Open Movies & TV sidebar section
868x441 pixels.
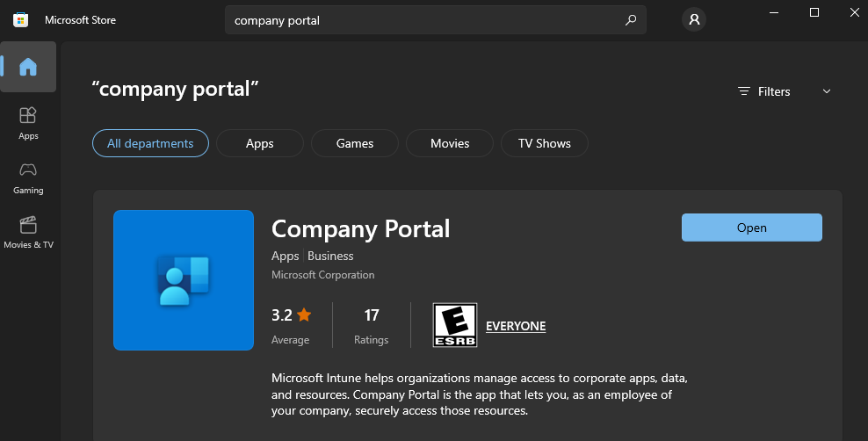(x=28, y=233)
